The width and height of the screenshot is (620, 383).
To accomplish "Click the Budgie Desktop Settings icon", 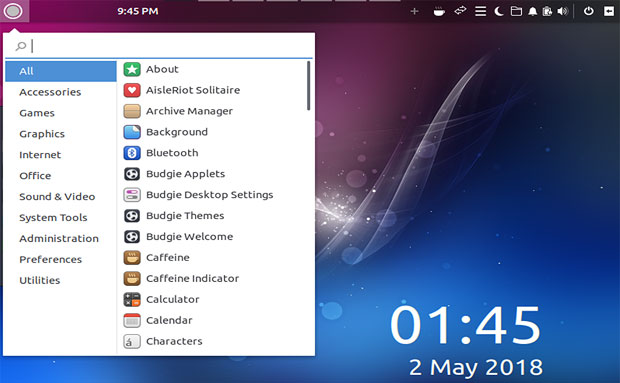I will pyautogui.click(x=132, y=195).
